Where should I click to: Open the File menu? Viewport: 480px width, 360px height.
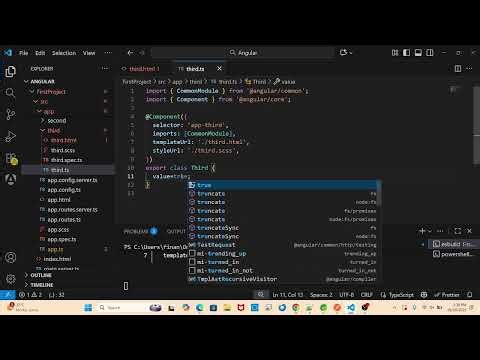[23, 53]
